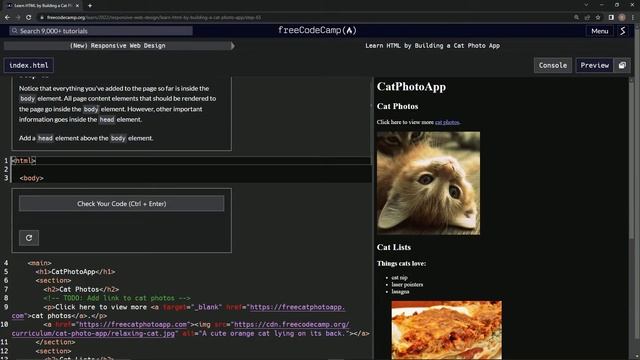Click the browser forward arrow
640x360 pixels.
click(x=18, y=18)
